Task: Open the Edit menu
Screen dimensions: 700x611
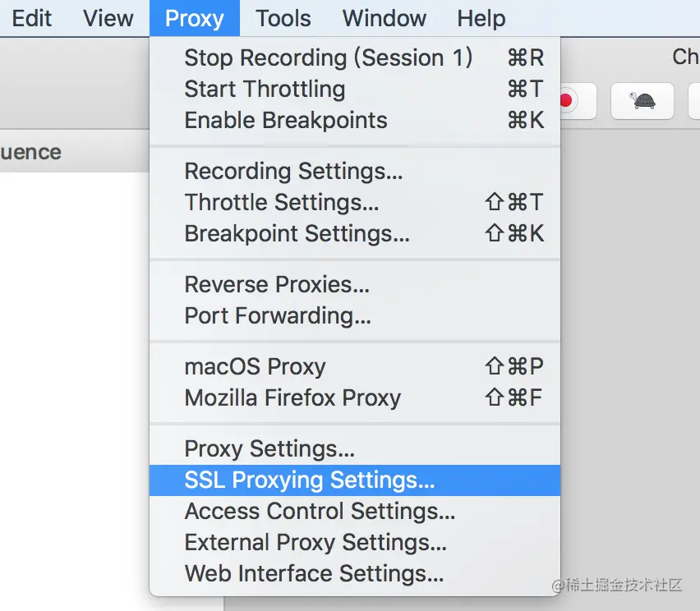Action: (x=32, y=18)
